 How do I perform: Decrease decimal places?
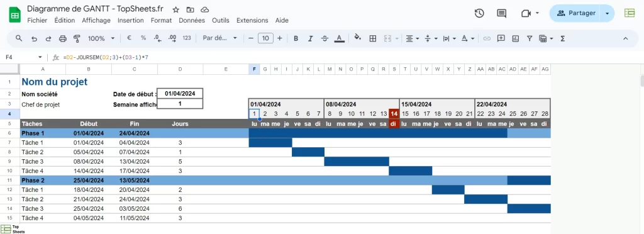[x=157, y=38]
